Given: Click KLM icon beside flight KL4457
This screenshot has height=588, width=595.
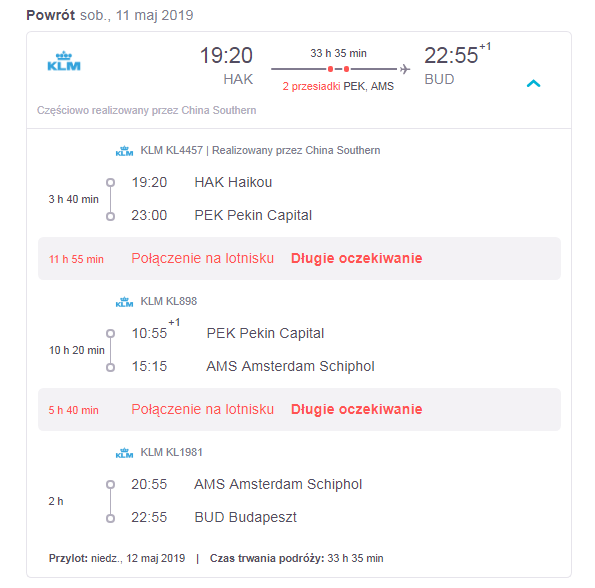Looking at the screenshot, I should pos(124,151).
